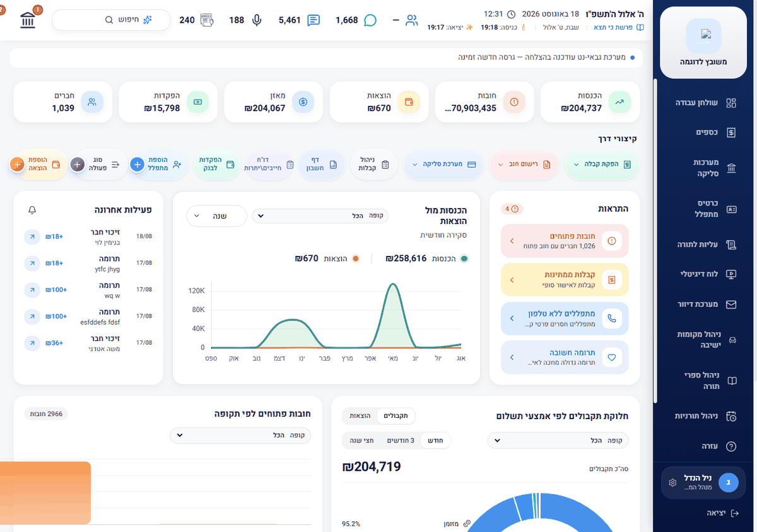This screenshot has height=532, width=757.
Task: Open the חובות פתוחים alert
Action: pyautogui.click(x=565, y=240)
